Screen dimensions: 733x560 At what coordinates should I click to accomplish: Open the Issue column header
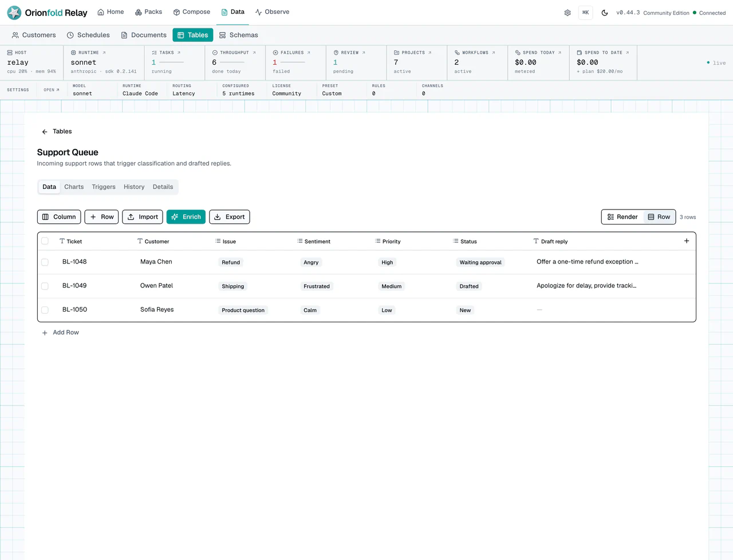click(226, 242)
